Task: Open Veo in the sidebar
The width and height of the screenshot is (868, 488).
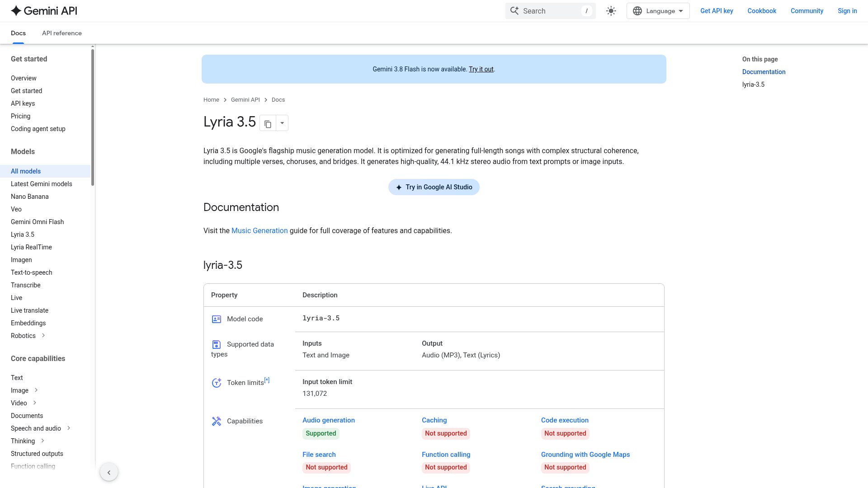Action: coord(16,209)
